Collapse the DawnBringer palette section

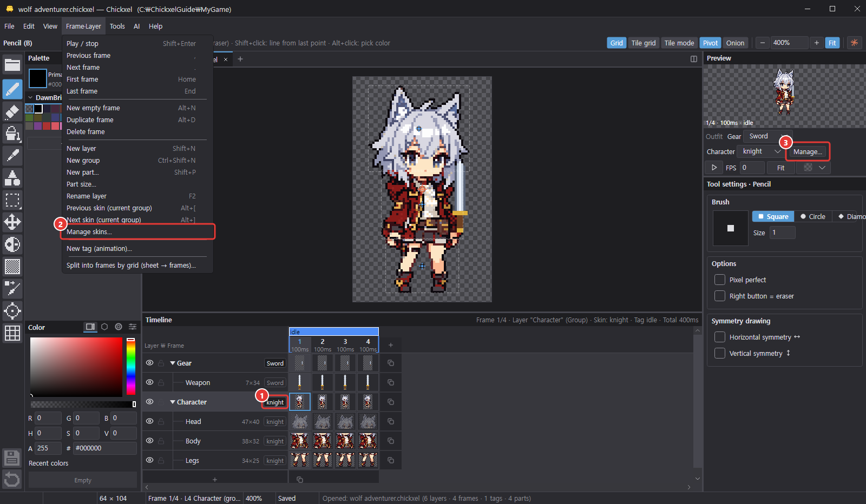tap(31, 98)
